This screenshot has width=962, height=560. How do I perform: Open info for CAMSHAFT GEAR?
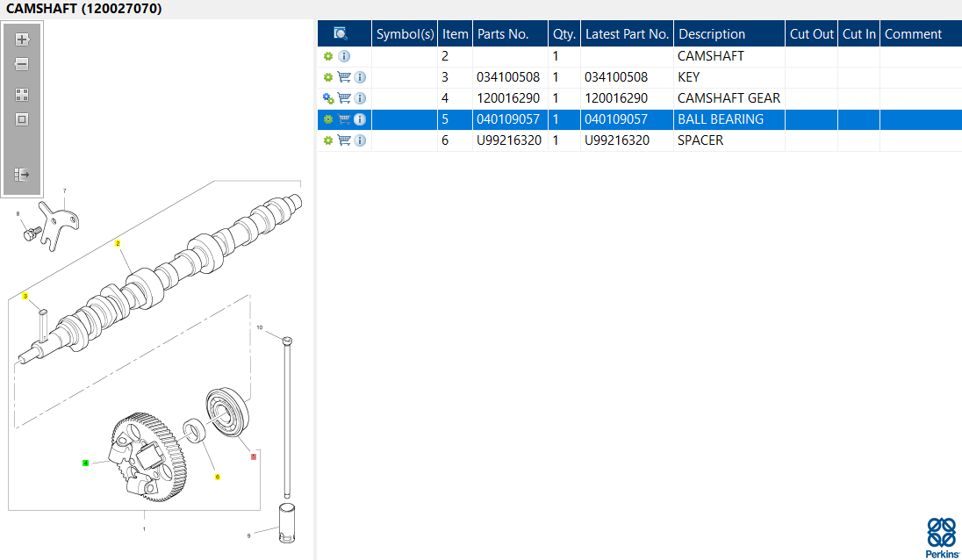360,98
